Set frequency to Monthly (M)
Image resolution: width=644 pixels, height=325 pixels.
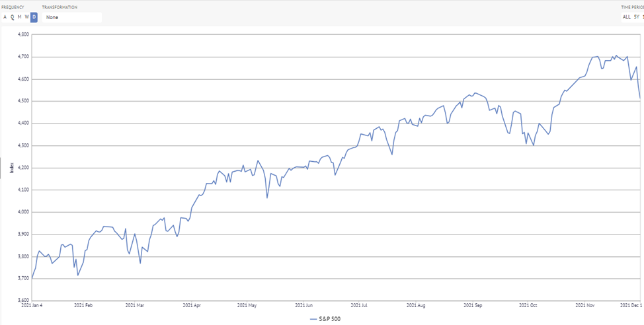coord(19,17)
